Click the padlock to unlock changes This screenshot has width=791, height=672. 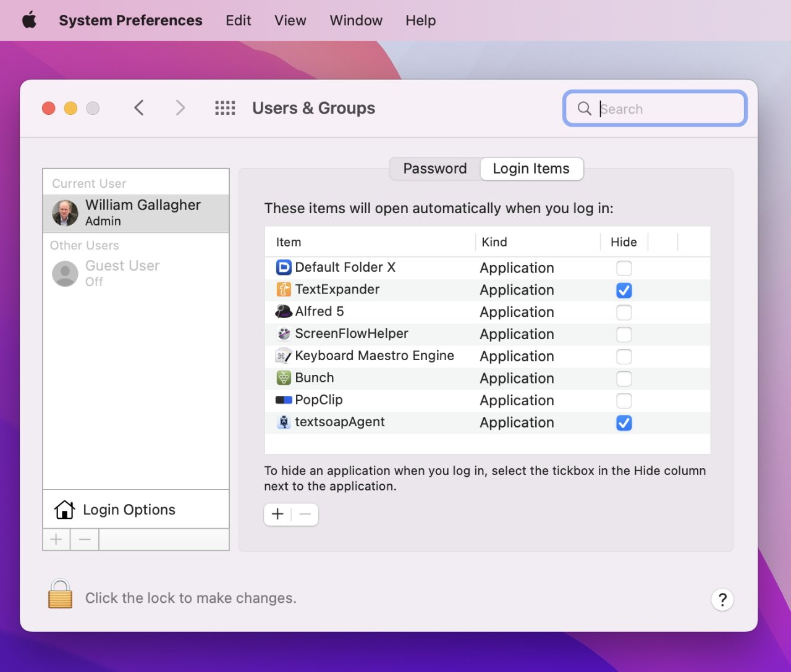click(x=60, y=594)
